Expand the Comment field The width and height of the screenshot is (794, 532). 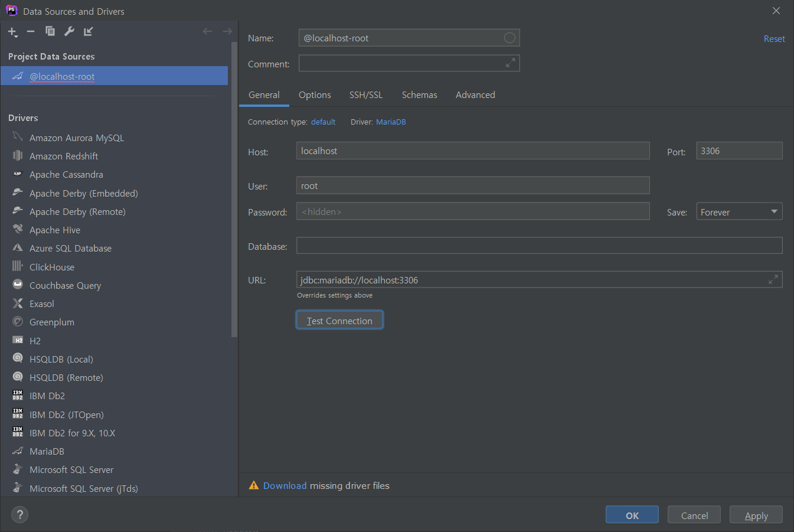[511, 63]
